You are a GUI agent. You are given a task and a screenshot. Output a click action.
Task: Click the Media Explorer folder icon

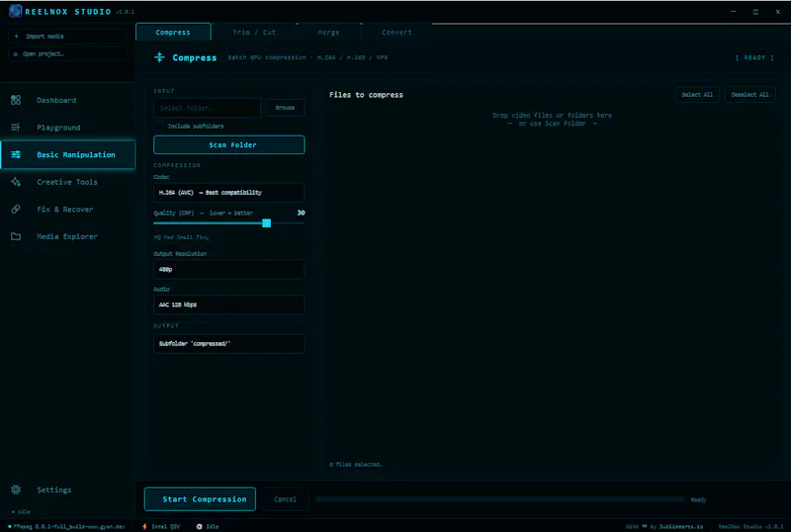click(16, 236)
